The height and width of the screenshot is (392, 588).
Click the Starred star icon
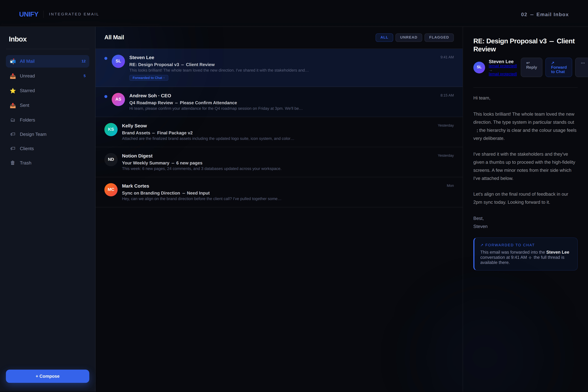coord(13,91)
